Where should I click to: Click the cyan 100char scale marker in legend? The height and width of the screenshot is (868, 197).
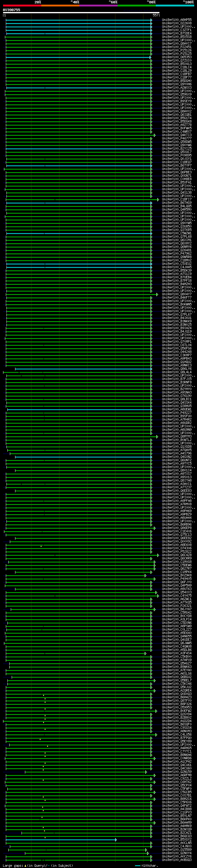pos(137,866)
